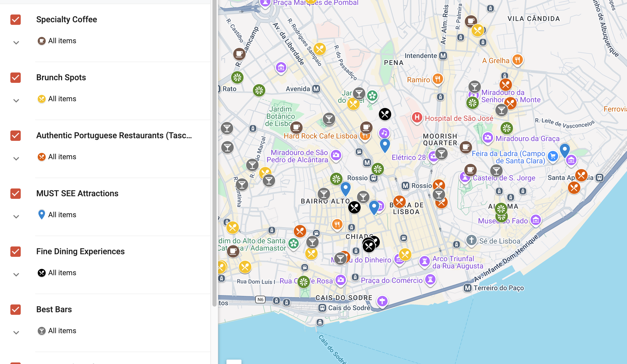Expand Specialty Coffee items chevron
Viewport: 627px width, 364px height.
(x=16, y=43)
